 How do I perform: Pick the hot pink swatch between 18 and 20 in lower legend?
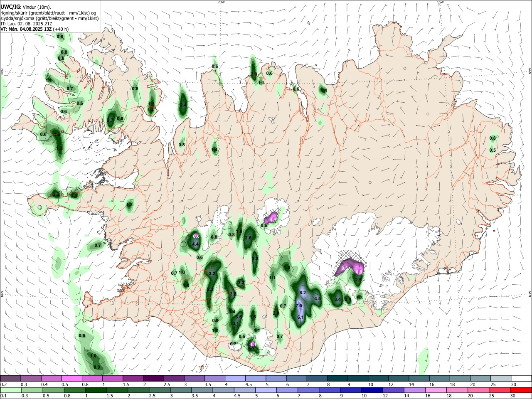tap(457, 390)
